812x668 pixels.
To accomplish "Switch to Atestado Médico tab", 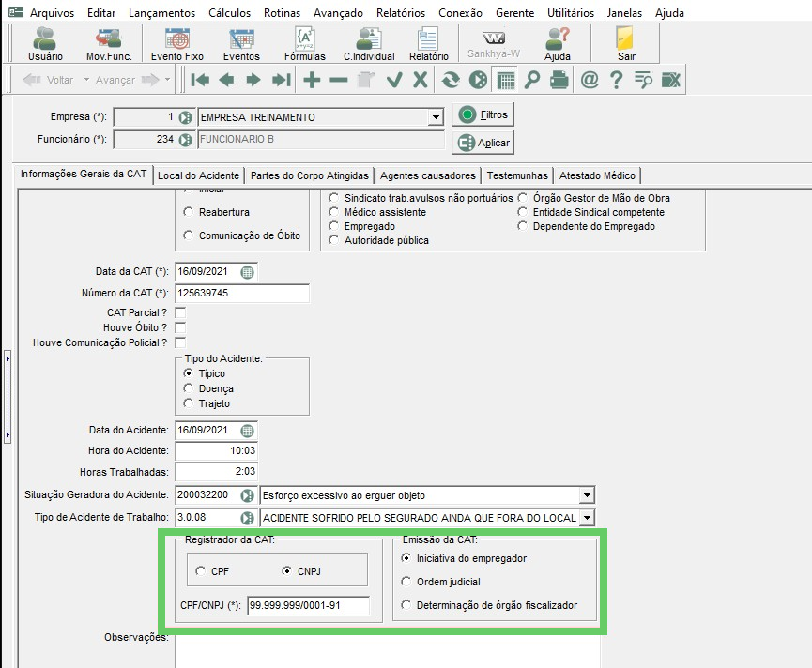I will tap(597, 175).
